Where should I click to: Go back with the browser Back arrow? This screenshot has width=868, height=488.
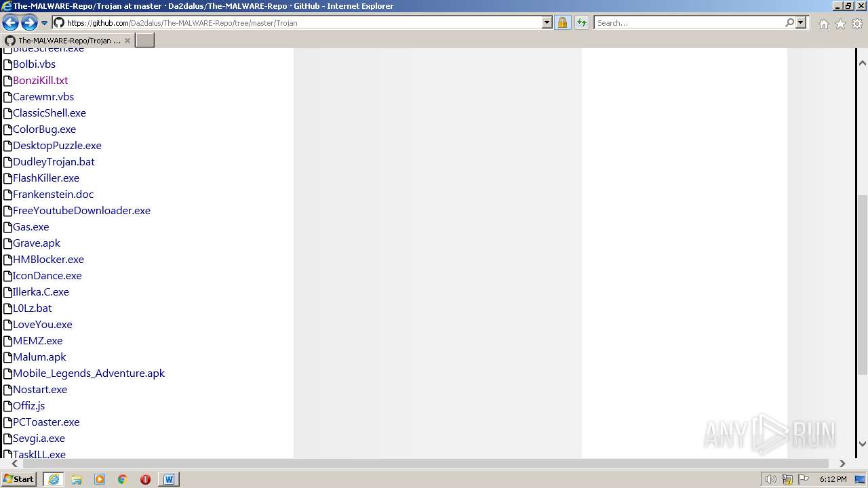(10, 22)
